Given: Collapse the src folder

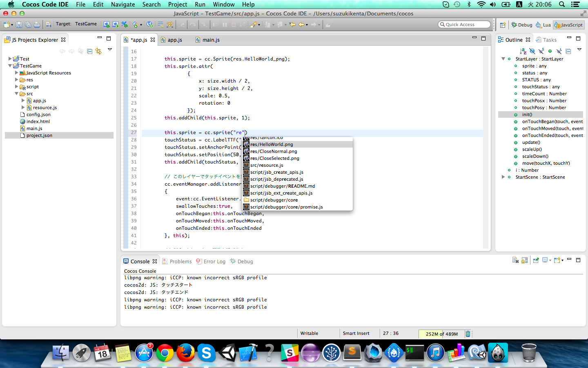Looking at the screenshot, I should (x=16, y=94).
